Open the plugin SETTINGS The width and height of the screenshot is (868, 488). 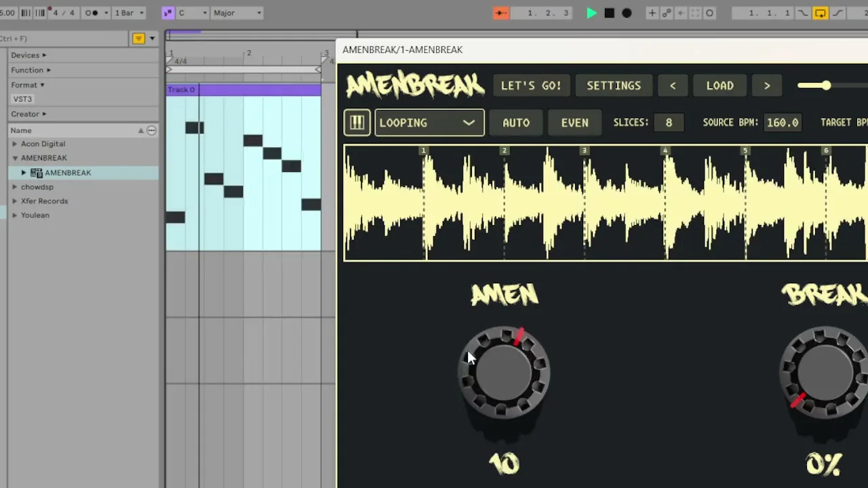pos(614,85)
